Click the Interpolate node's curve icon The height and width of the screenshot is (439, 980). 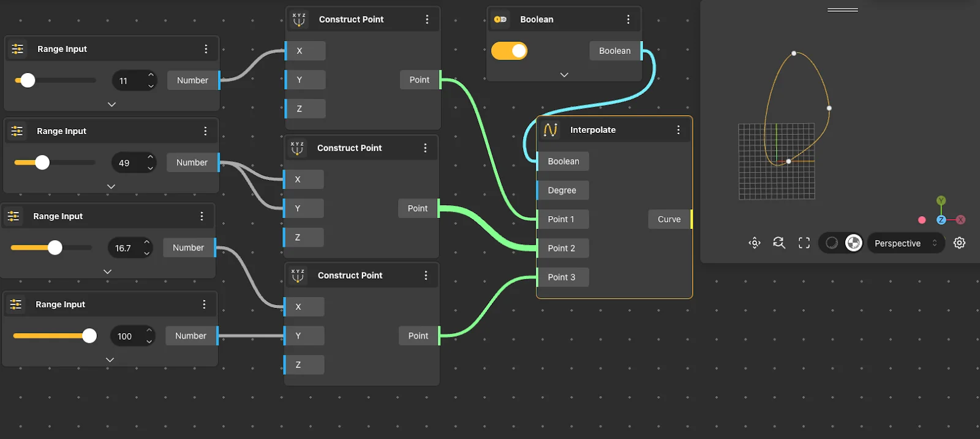[x=550, y=130]
